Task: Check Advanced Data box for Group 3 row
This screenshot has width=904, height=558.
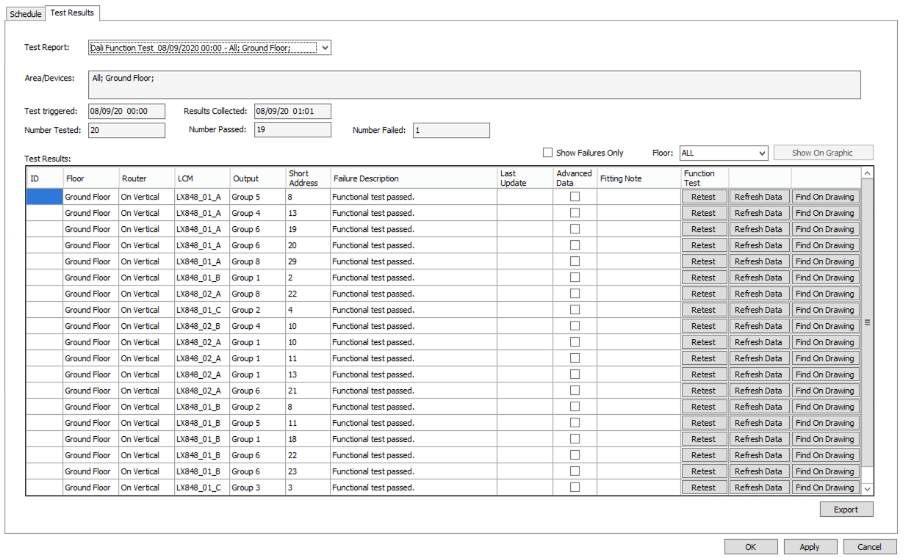Action: coord(574,487)
